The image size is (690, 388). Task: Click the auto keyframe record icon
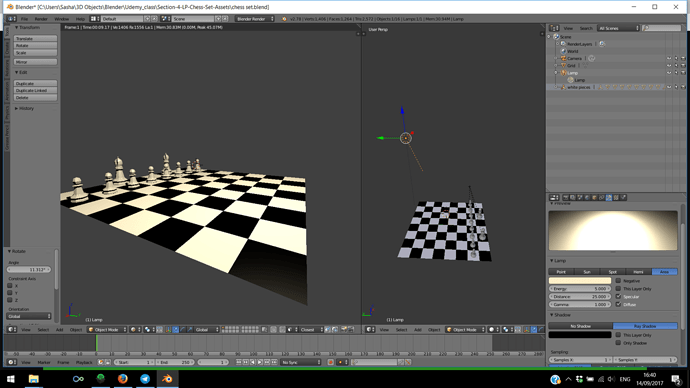point(330,362)
